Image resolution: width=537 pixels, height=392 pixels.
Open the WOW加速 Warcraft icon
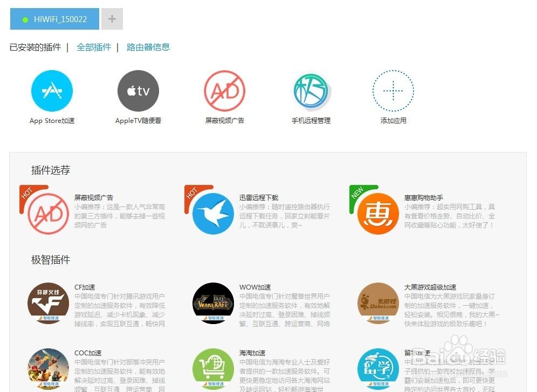click(x=213, y=304)
